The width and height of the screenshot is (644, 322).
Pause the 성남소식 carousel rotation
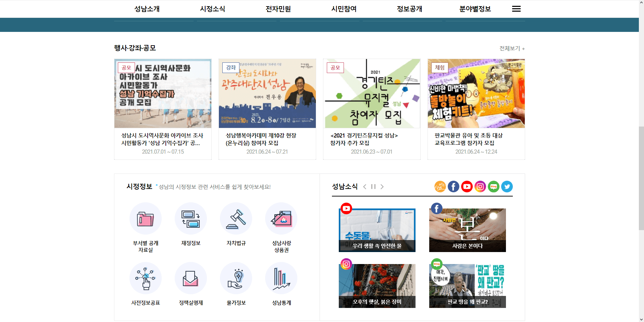(373, 187)
